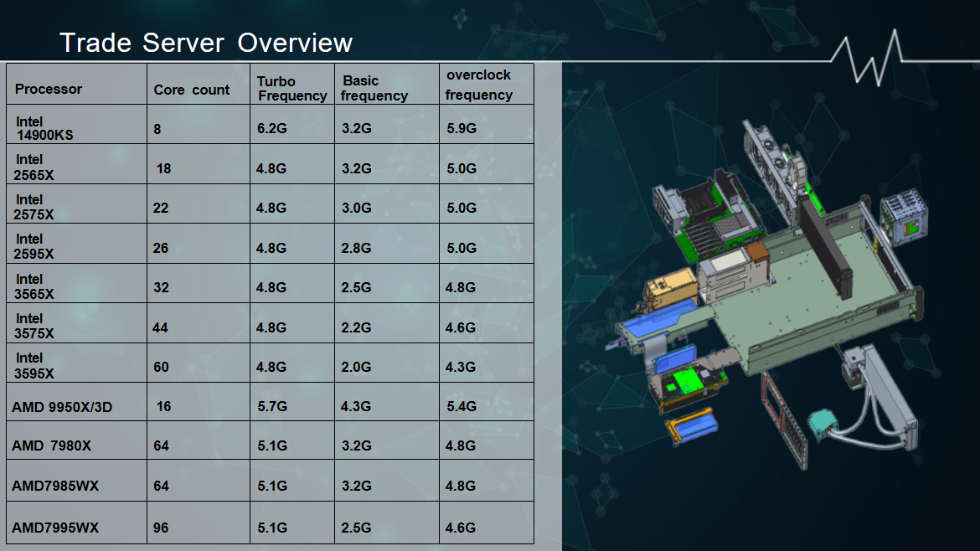
Task: Select the "5.7G" turbo frequency value
Action: tap(272, 406)
